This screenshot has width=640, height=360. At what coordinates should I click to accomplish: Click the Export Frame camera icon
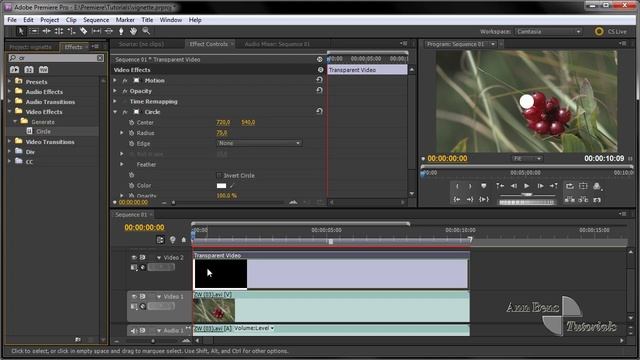click(597, 200)
